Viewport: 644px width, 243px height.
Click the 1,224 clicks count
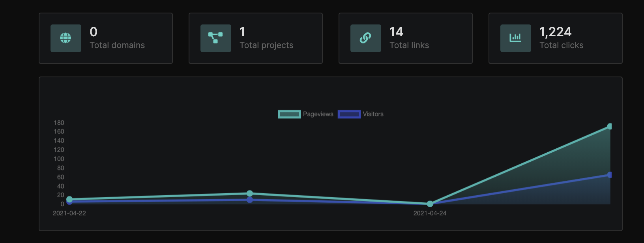555,32
